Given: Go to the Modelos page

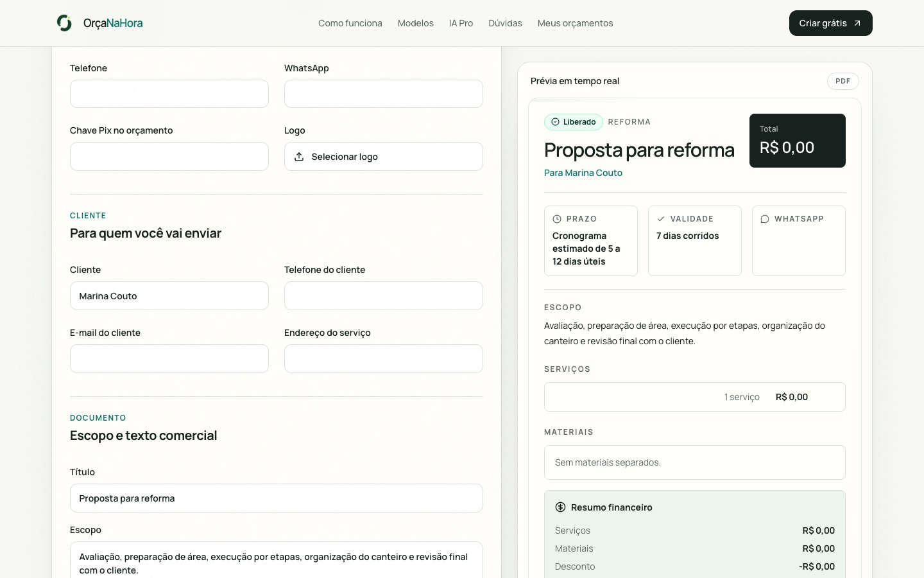Looking at the screenshot, I should coord(416,23).
